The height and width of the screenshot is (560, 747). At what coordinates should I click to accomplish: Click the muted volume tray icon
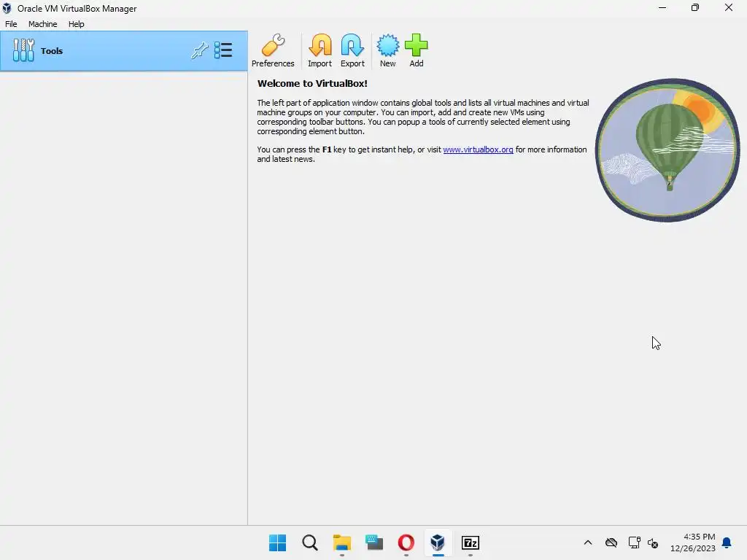(653, 542)
